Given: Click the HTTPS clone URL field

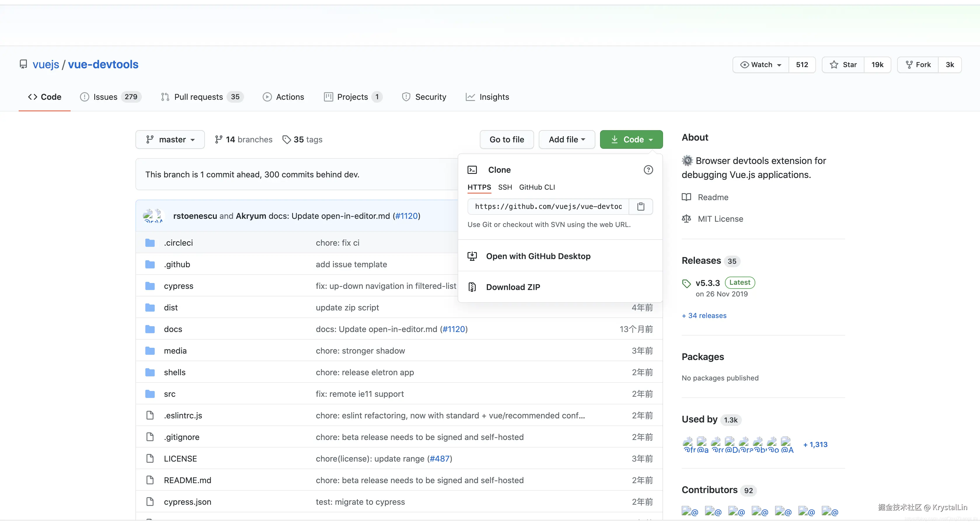Looking at the screenshot, I should point(548,207).
